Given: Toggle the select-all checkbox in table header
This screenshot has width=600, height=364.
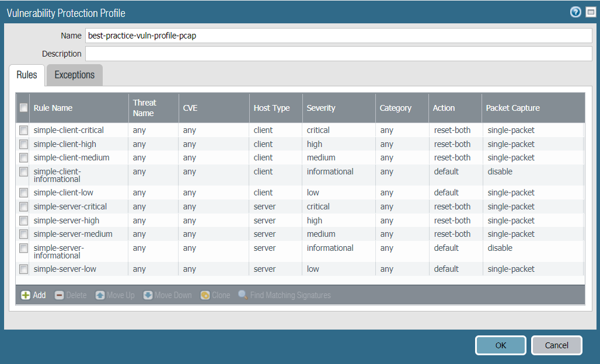Looking at the screenshot, I should point(23,107).
